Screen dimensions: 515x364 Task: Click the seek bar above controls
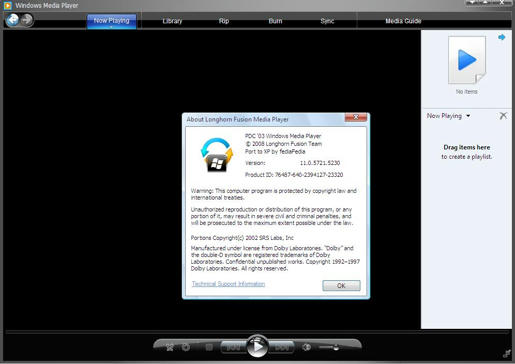pyautogui.click(x=258, y=332)
